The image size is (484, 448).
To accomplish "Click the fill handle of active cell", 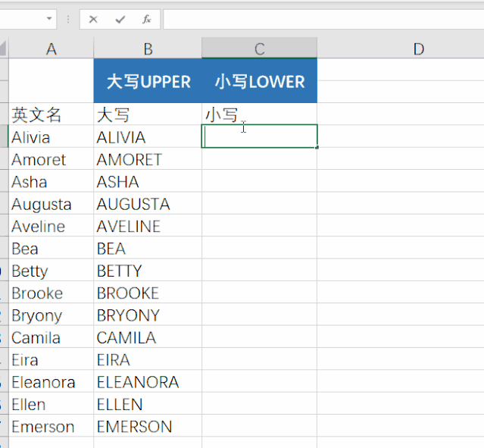I will pyautogui.click(x=317, y=147).
